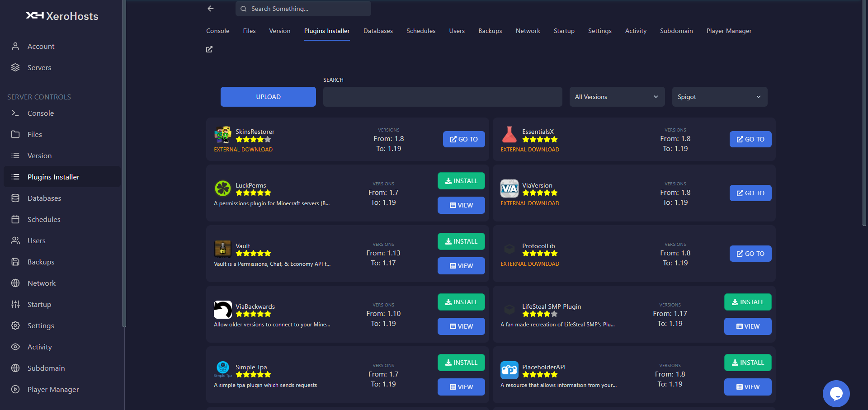This screenshot has height=410, width=868.
Task: Click the plugin SEARCH input field
Action: [x=443, y=97]
